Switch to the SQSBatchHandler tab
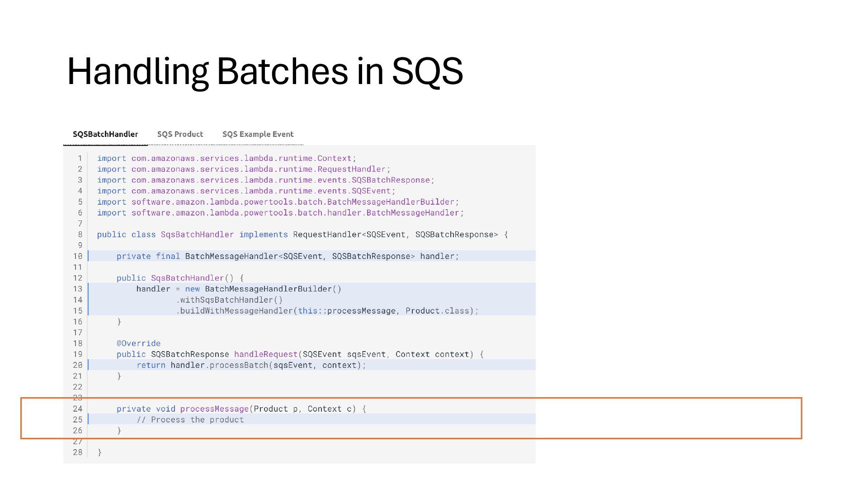868x488 pixels. (105, 134)
